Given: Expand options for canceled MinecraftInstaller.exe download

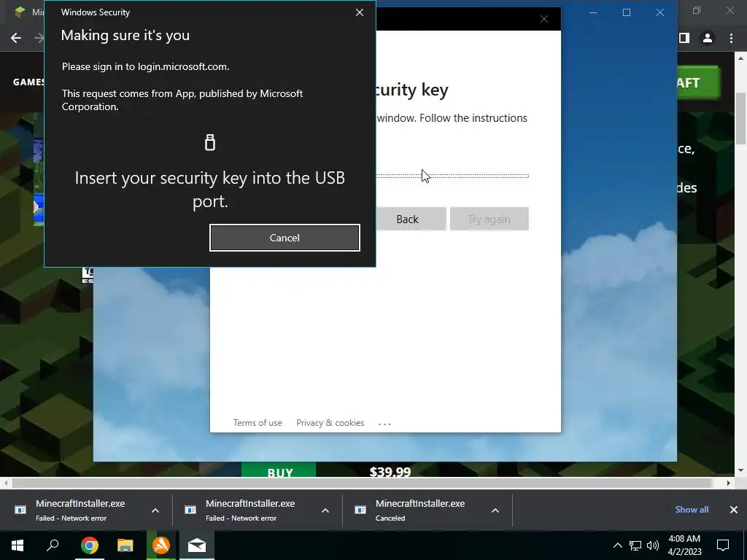Looking at the screenshot, I should tap(495, 510).
